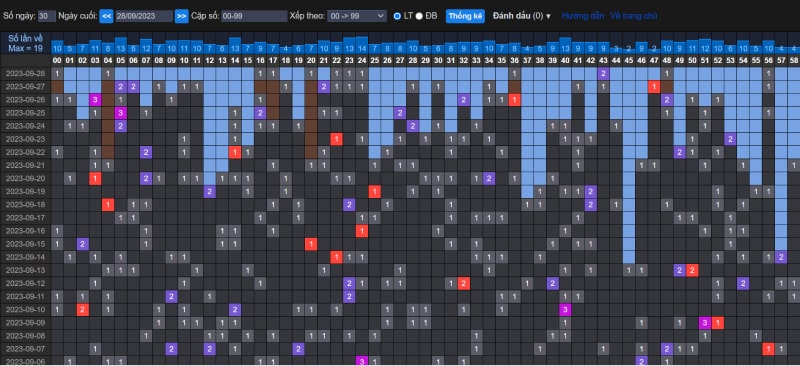Click red 1 cell in 2023-09-15 row

pyautogui.click(x=311, y=244)
